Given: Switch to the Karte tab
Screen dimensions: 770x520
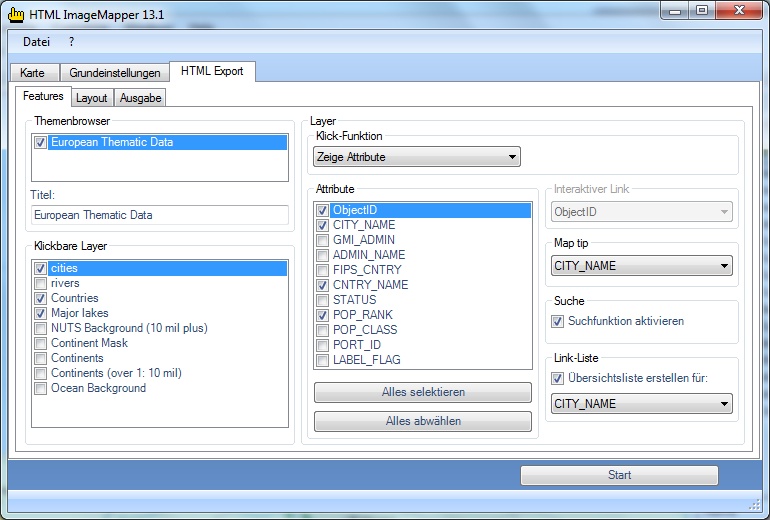Looking at the screenshot, I should [x=33, y=73].
